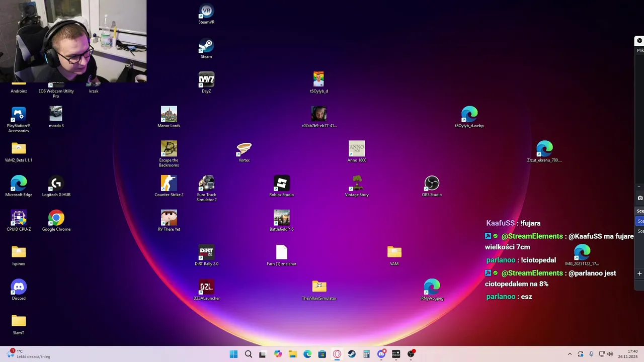Open File Explorer from the taskbar
Screen dimensions: 644x362
[292, 354]
